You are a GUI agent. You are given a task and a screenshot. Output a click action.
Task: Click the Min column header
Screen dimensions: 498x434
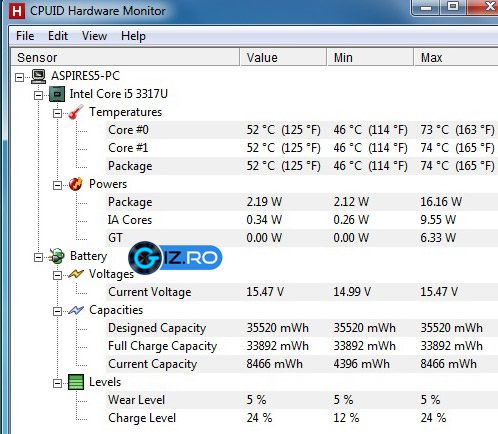[x=370, y=57]
